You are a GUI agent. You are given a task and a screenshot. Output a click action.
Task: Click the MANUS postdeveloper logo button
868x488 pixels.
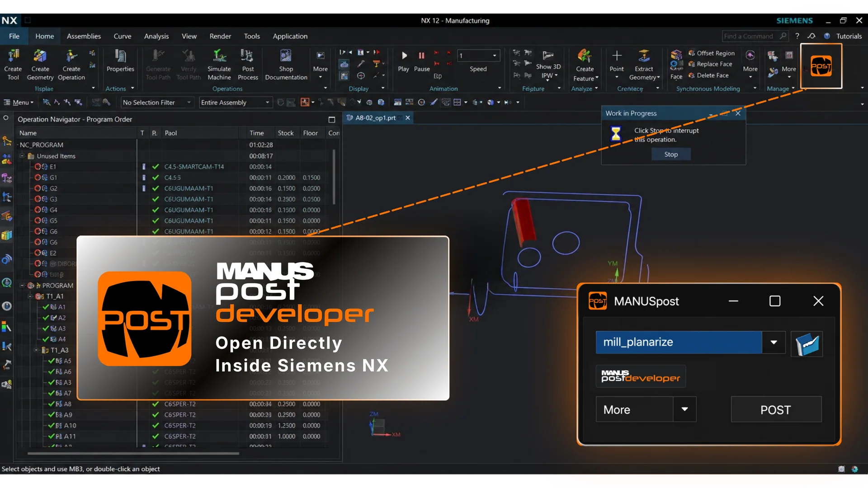pos(641,376)
